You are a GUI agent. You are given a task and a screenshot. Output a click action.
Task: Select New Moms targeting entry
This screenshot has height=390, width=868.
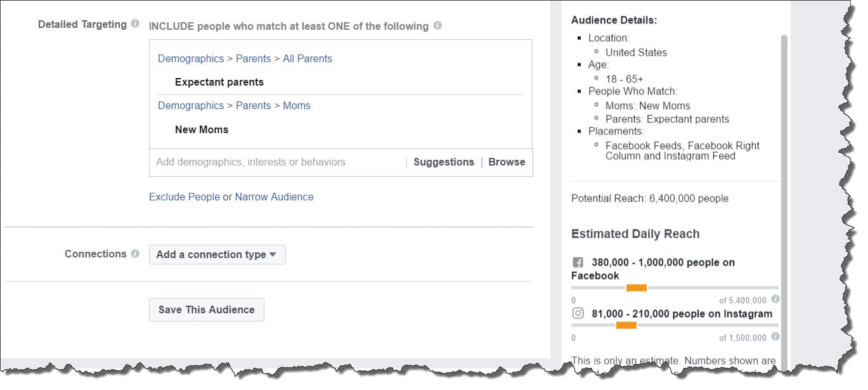pos(202,129)
